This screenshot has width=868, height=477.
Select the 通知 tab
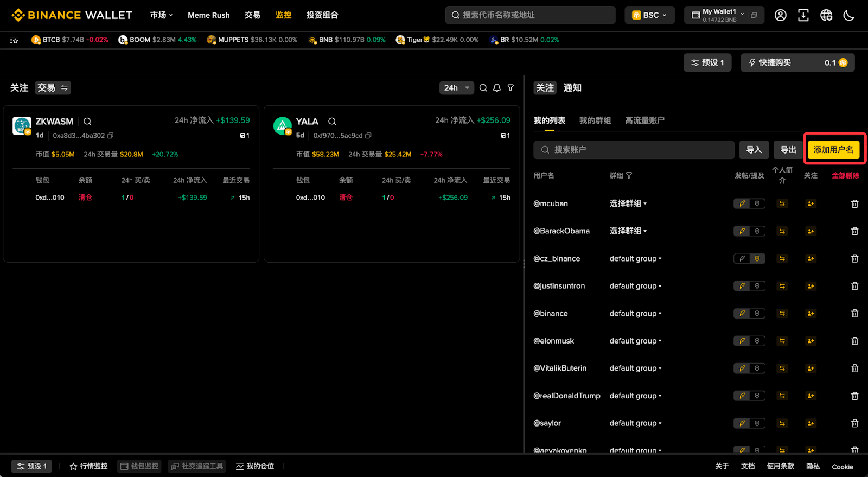click(x=572, y=88)
